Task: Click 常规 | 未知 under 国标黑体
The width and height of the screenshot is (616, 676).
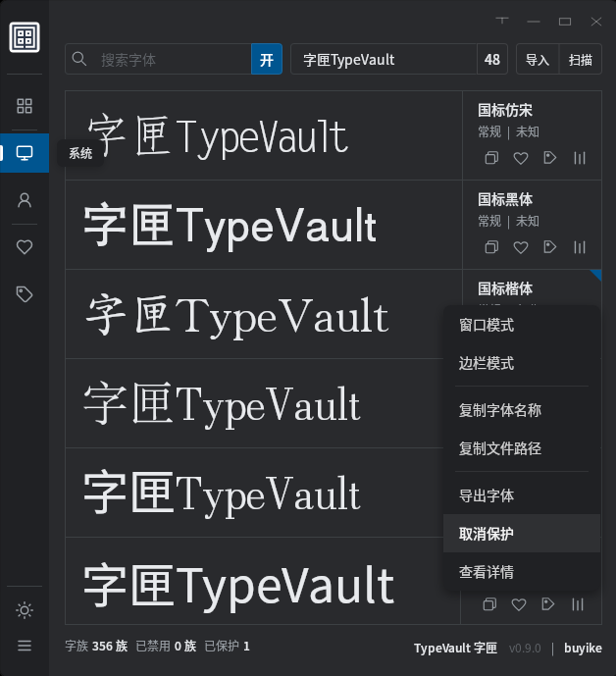Action: click(508, 221)
